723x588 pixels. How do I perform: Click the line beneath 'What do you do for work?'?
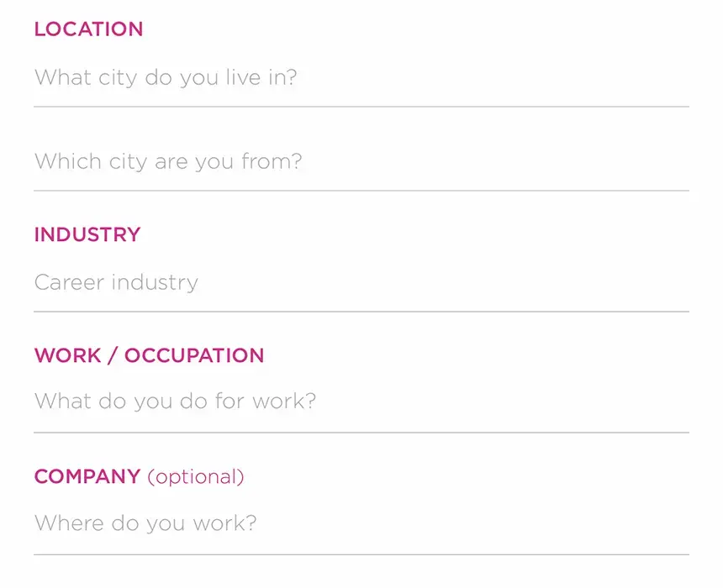click(x=361, y=431)
